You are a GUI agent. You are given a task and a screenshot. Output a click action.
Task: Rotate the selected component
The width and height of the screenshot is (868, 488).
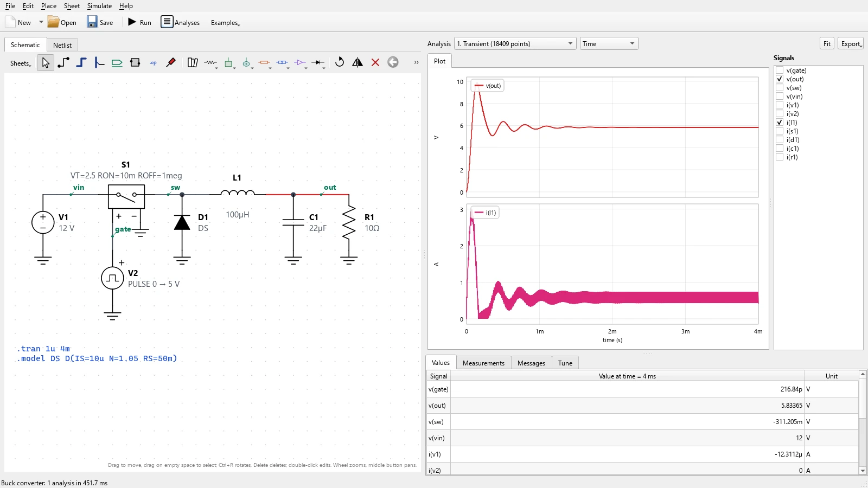click(340, 62)
